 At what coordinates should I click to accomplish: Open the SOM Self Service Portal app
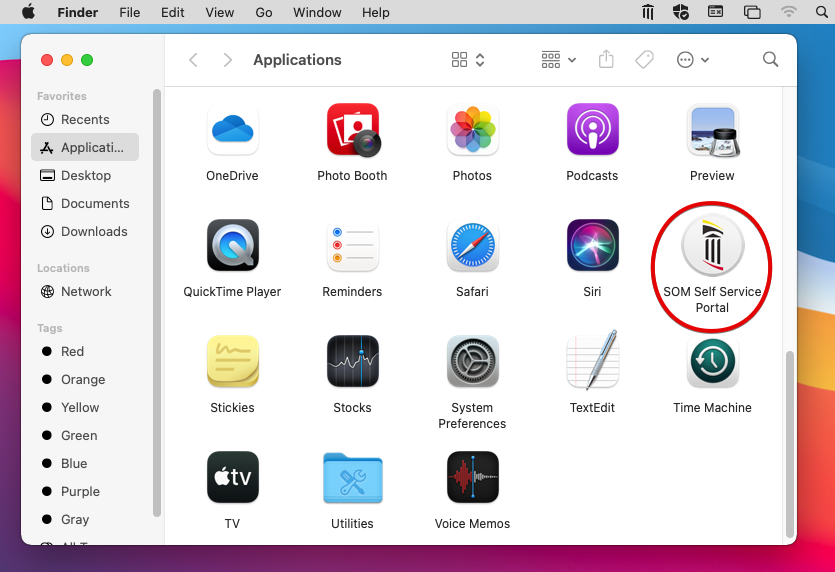[x=712, y=247]
